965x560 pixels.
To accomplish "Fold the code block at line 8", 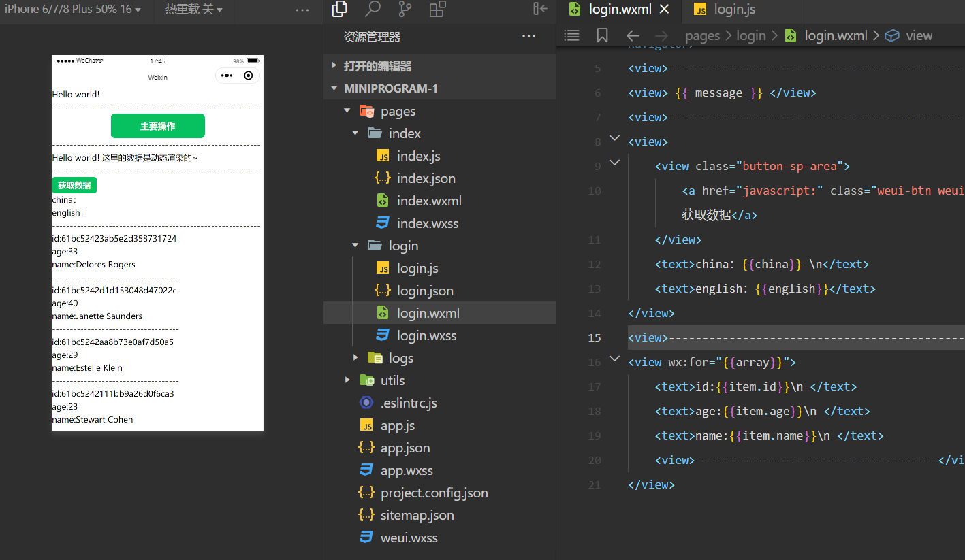I will point(614,138).
